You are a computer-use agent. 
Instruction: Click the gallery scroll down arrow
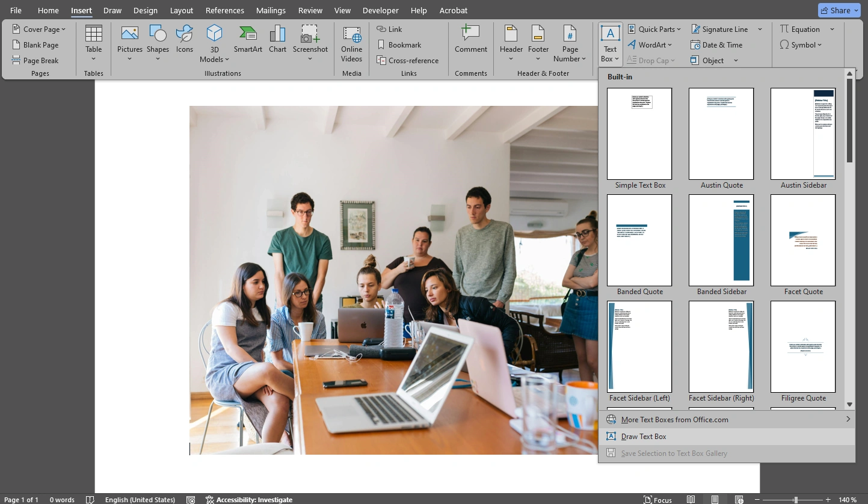point(849,405)
